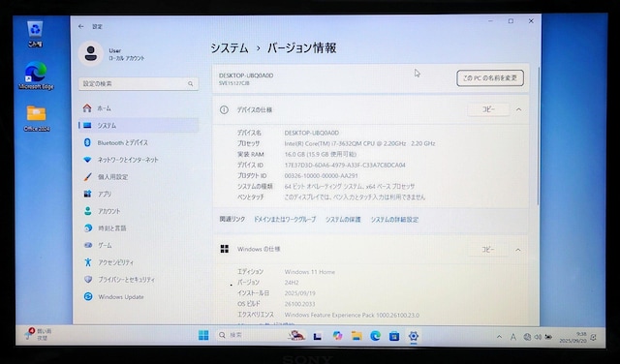Open the weather widget on the taskbar
The height and width of the screenshot is (364, 620).
[x=39, y=334]
